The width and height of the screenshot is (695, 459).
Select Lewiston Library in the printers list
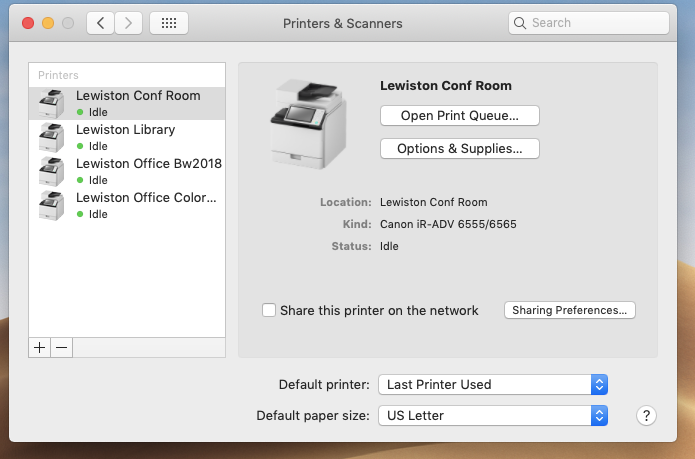coord(127,137)
